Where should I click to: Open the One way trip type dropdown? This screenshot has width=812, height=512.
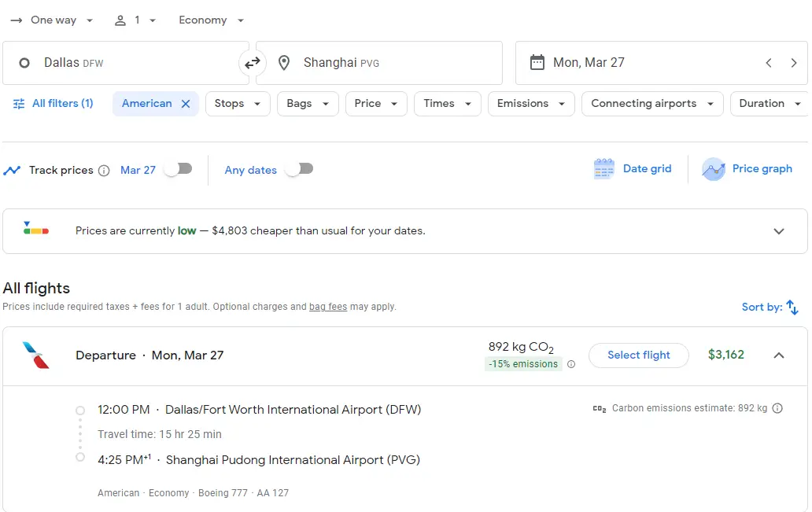coord(53,20)
